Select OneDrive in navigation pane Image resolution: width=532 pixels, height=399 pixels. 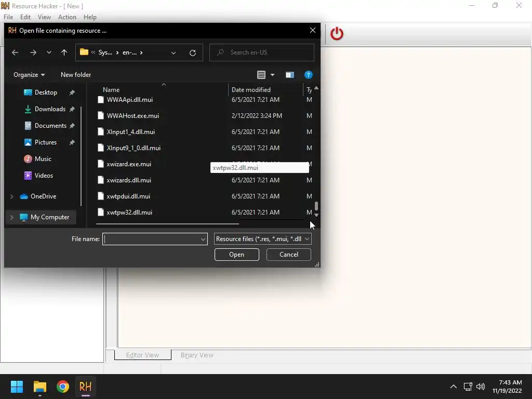[44, 196]
